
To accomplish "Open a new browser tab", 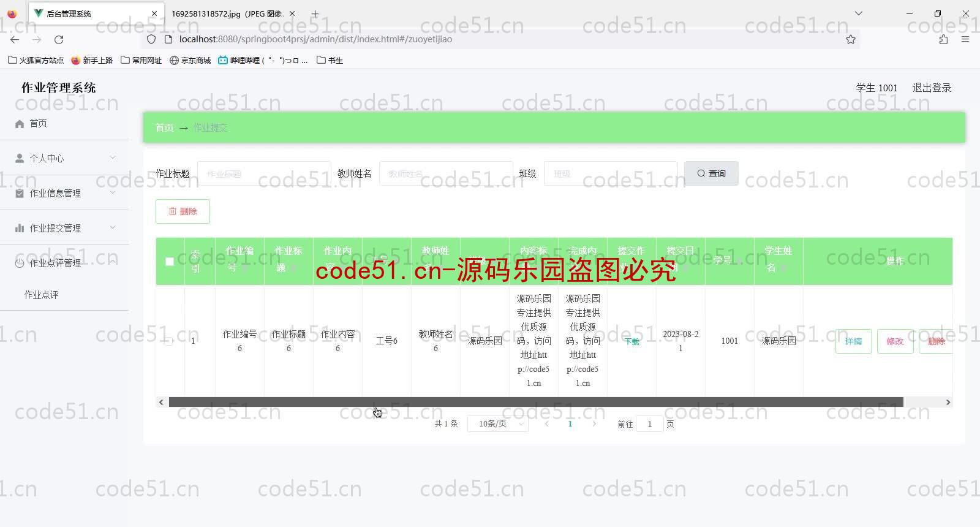I will pyautogui.click(x=315, y=13).
